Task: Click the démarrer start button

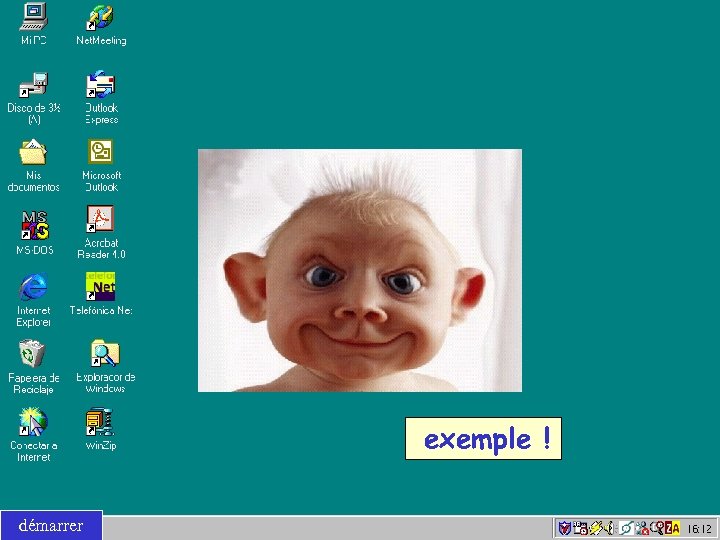Action: (51, 525)
